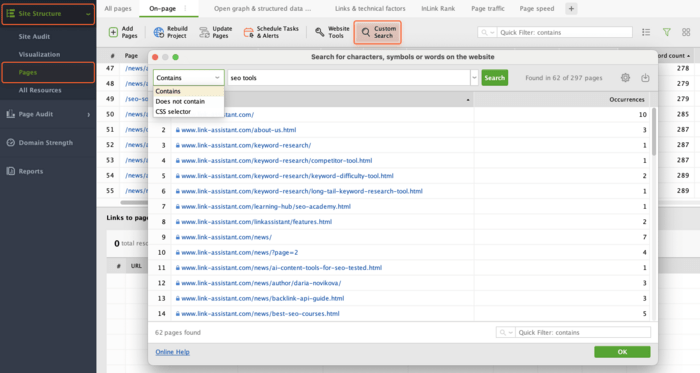Sort by Word count column header

675,56
